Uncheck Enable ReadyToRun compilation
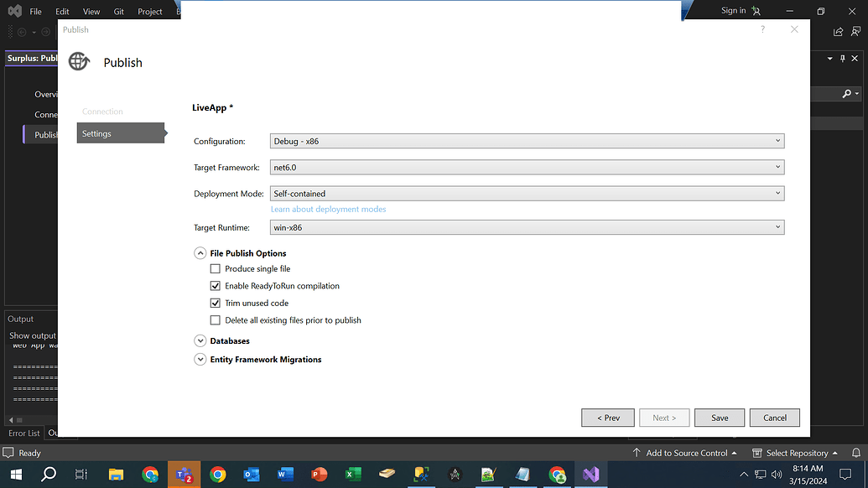The image size is (868, 488). [216, 285]
